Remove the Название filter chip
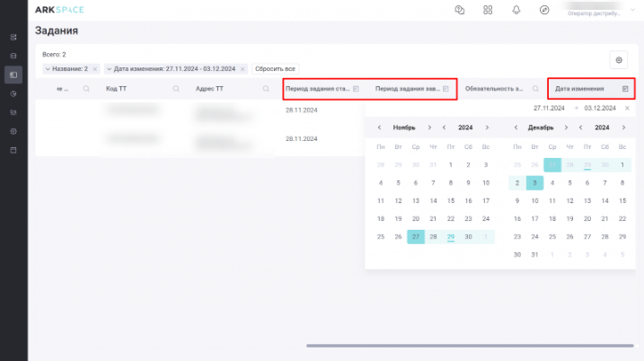Screen dimensions: 644x361 pyautogui.click(x=95, y=68)
